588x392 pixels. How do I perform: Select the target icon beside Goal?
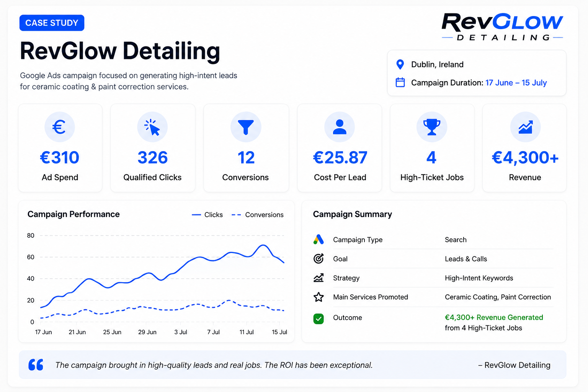point(318,259)
